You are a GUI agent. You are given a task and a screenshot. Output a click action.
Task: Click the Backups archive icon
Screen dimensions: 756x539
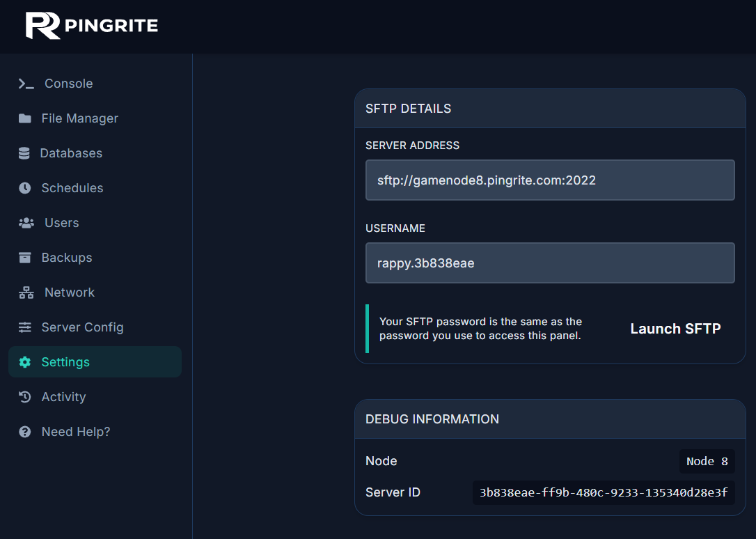pos(26,258)
